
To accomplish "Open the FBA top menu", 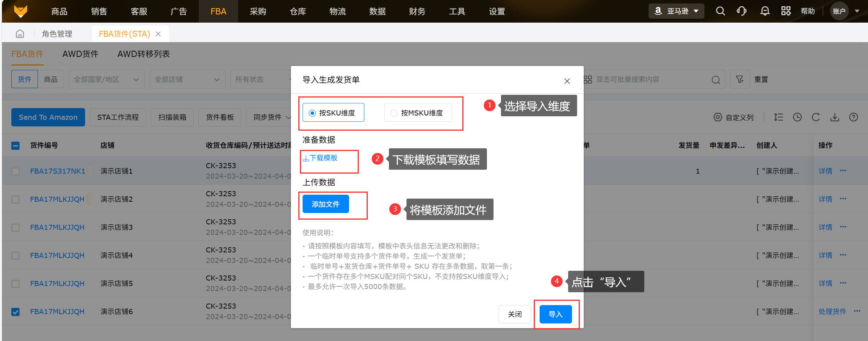I will (218, 11).
